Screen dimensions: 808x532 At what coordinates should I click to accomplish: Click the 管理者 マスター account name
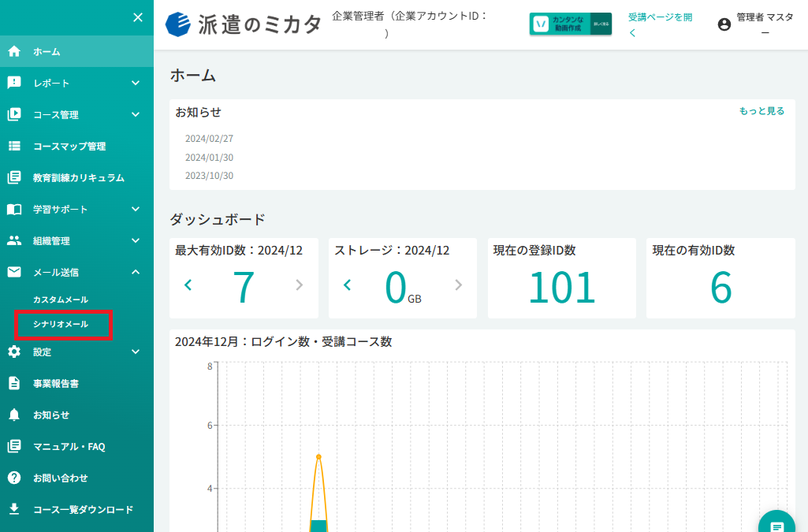pos(765,24)
